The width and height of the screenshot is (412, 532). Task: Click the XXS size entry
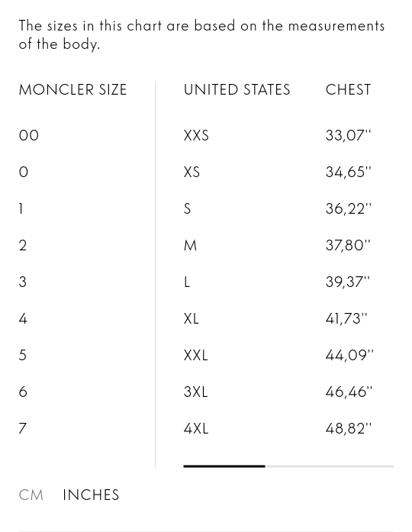[196, 135]
